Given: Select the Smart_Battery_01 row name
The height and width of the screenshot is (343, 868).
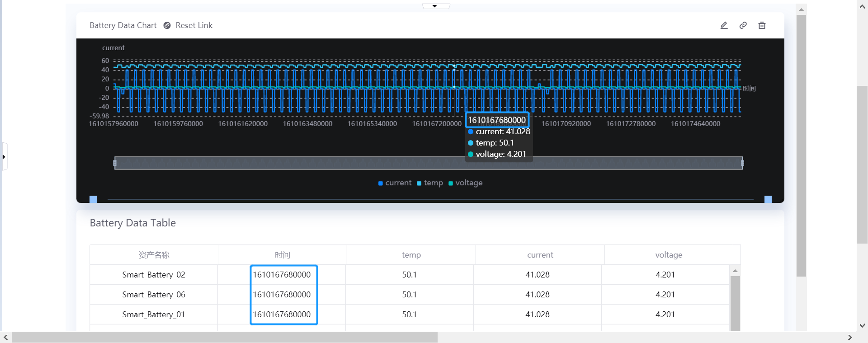Looking at the screenshot, I should pos(154,315).
